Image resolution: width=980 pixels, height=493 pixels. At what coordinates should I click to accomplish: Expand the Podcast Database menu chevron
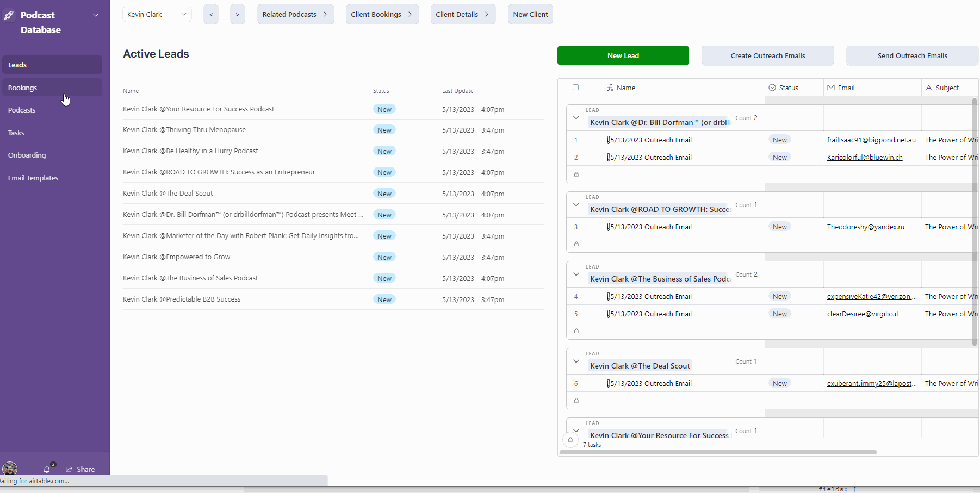tap(96, 15)
